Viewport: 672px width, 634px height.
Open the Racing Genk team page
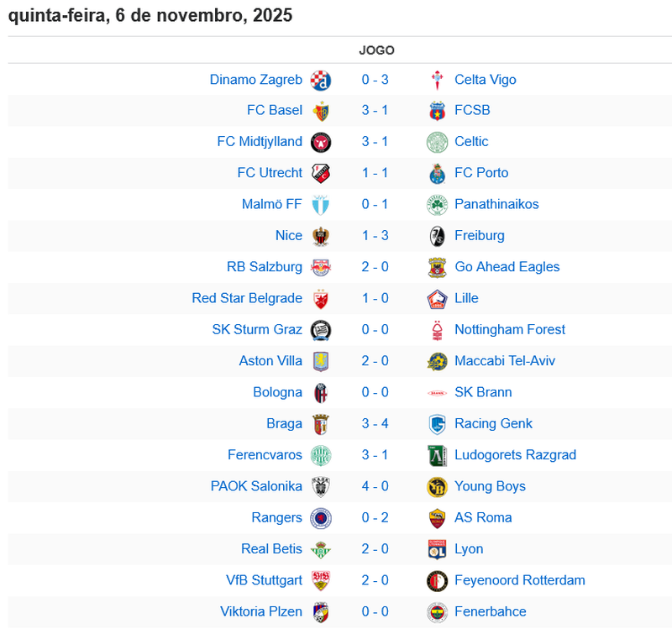(x=493, y=424)
